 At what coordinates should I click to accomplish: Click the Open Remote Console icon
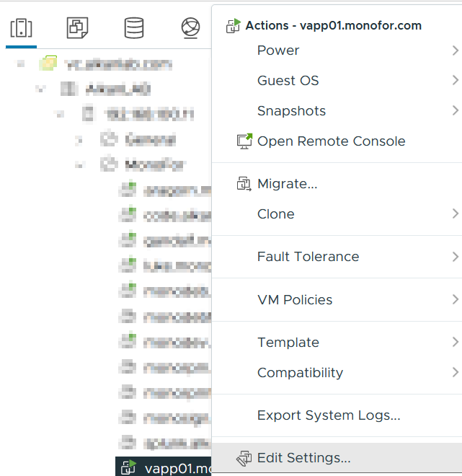tap(244, 141)
